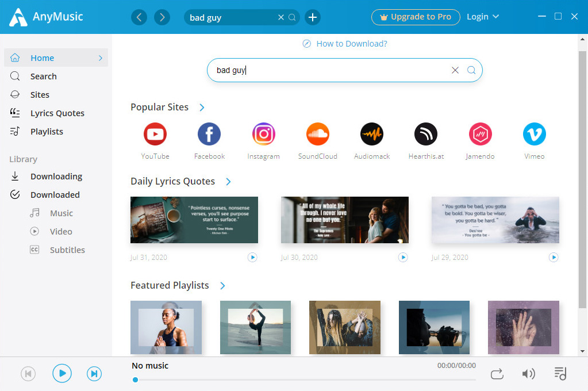Open Playlists in the sidebar
The height and width of the screenshot is (391, 588).
[56, 131]
